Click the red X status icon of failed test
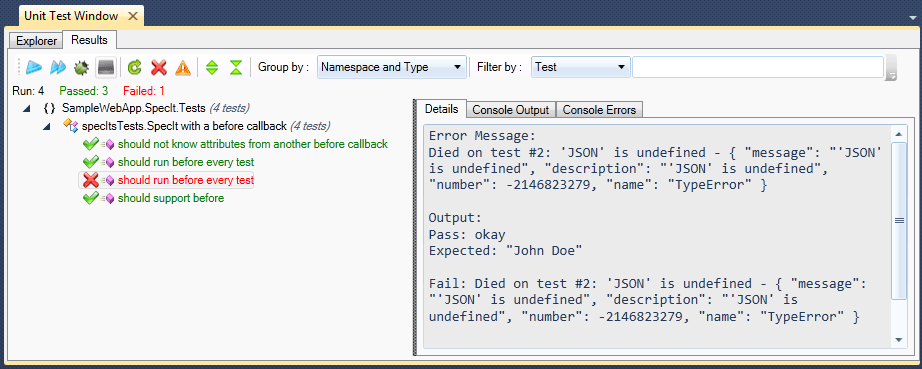The height and width of the screenshot is (369, 922). (x=91, y=180)
